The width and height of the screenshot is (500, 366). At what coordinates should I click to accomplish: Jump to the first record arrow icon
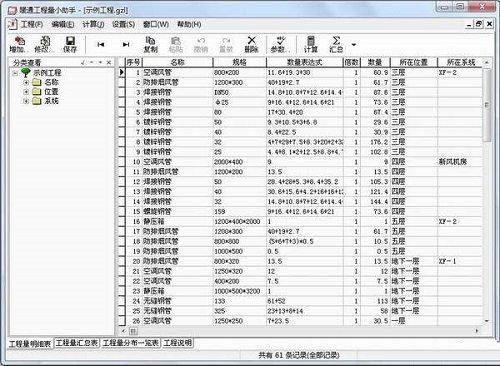pos(101,44)
